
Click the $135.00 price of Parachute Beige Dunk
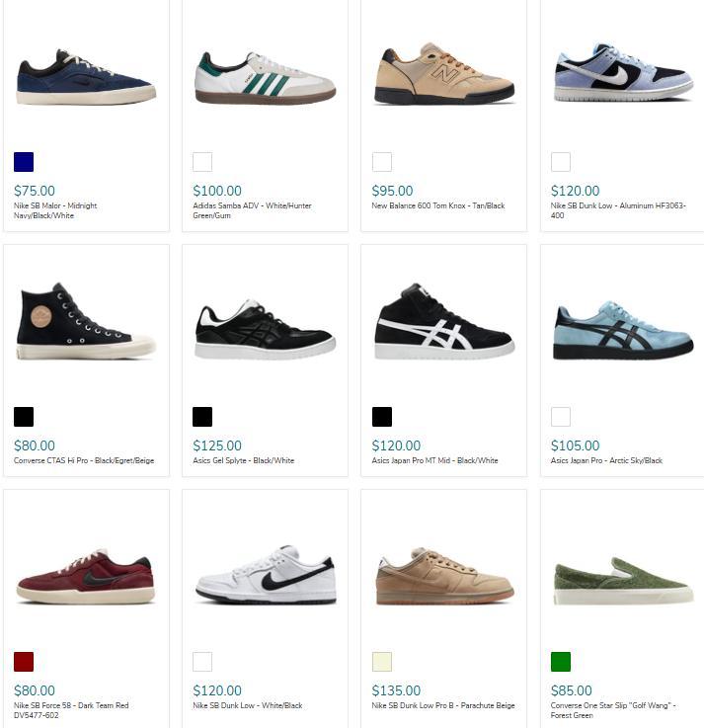point(396,690)
